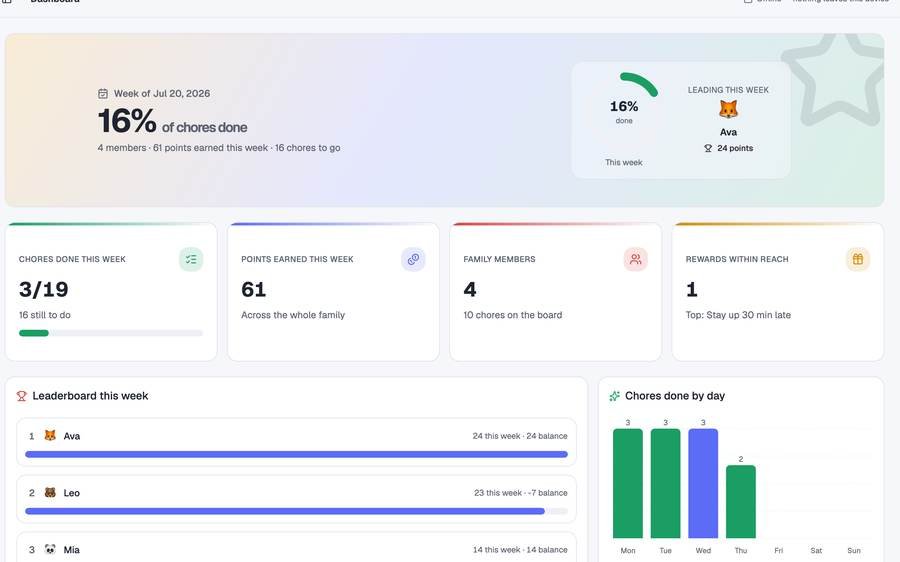Click 14 this week · 14 balance
Image resolution: width=900 pixels, height=562 pixels.
[520, 550]
